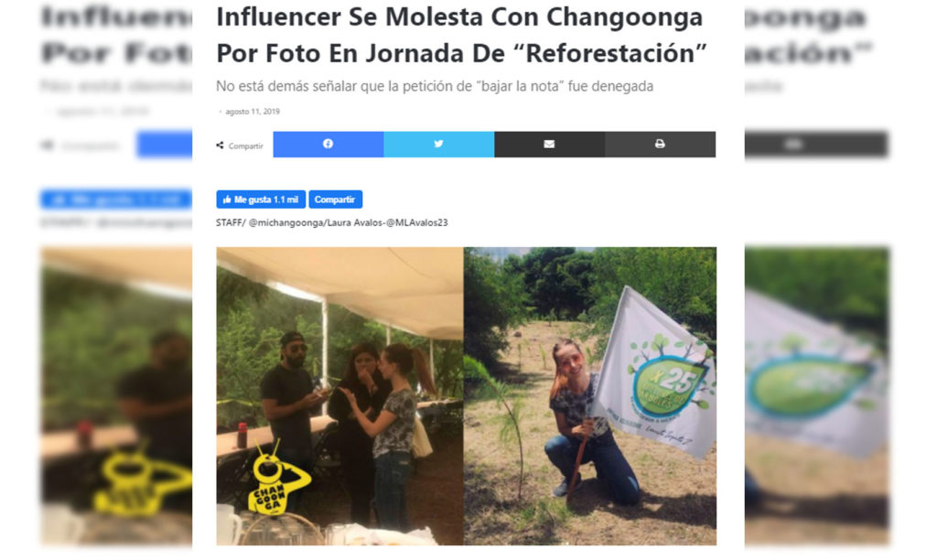Open the article headline about Changoonga influencer
The height and width of the screenshot is (560, 937).
[461, 35]
